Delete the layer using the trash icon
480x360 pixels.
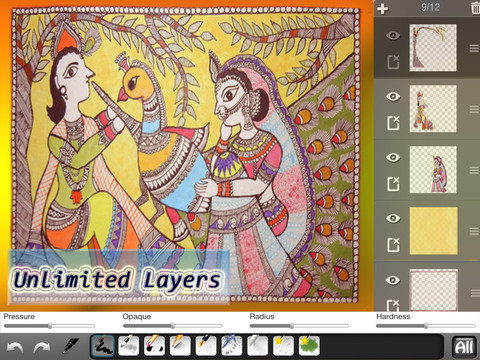point(476,8)
